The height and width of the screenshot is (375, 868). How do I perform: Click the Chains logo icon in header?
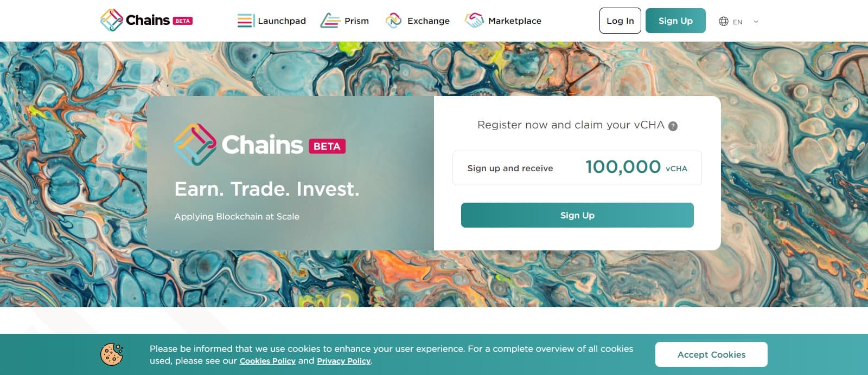pos(111,21)
